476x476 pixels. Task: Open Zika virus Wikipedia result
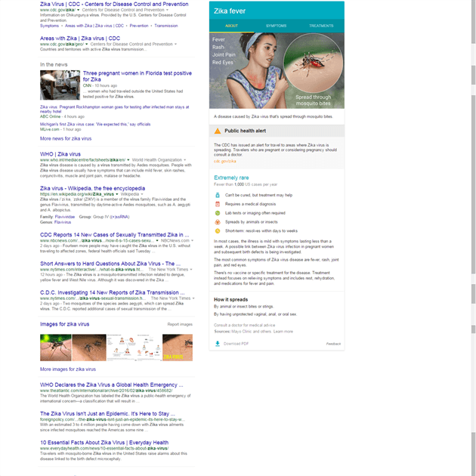[93, 188]
